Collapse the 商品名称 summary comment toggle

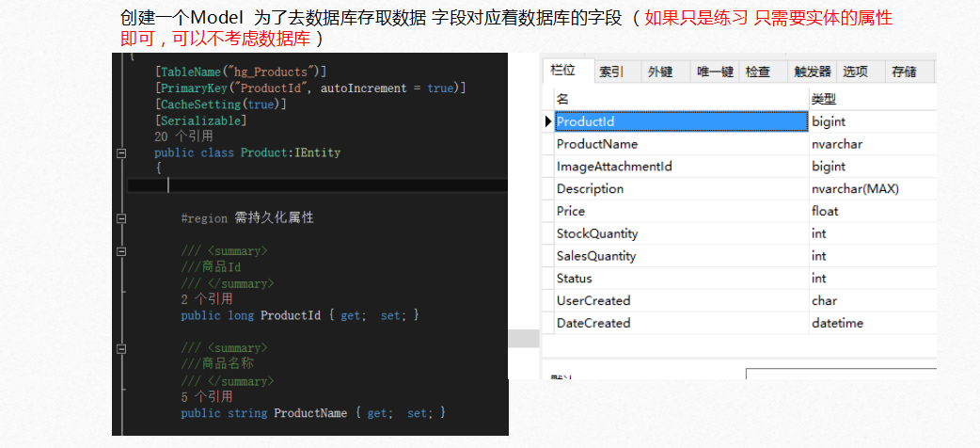click(x=122, y=348)
